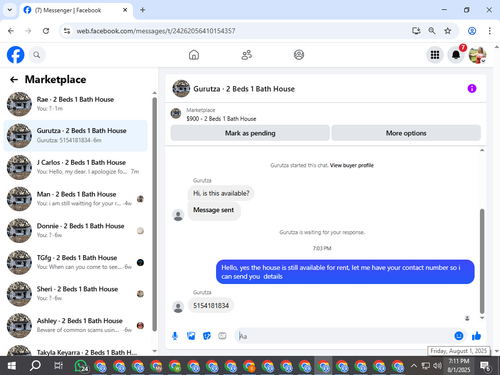
Task: Click the chat scroll up arrow
Action: [482, 150]
